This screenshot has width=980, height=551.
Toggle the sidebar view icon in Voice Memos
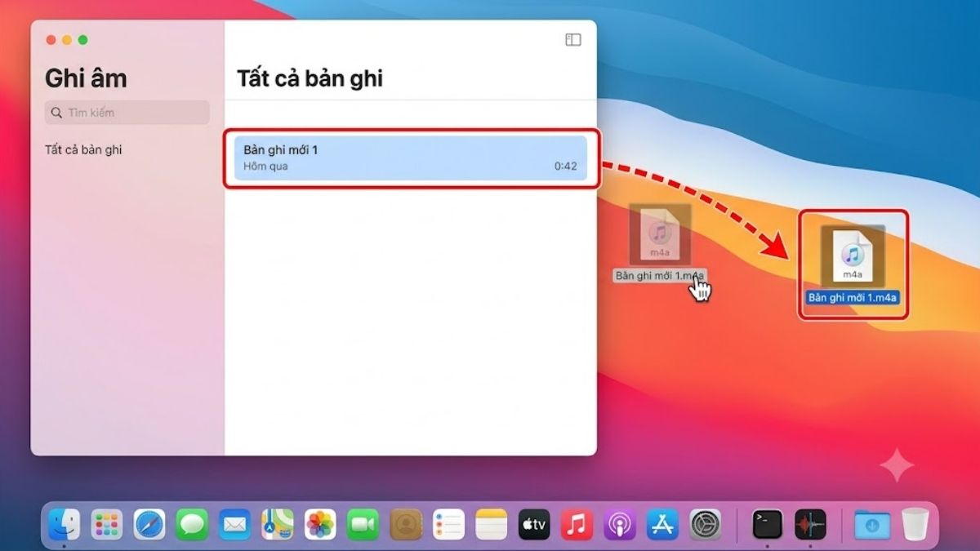tap(572, 39)
